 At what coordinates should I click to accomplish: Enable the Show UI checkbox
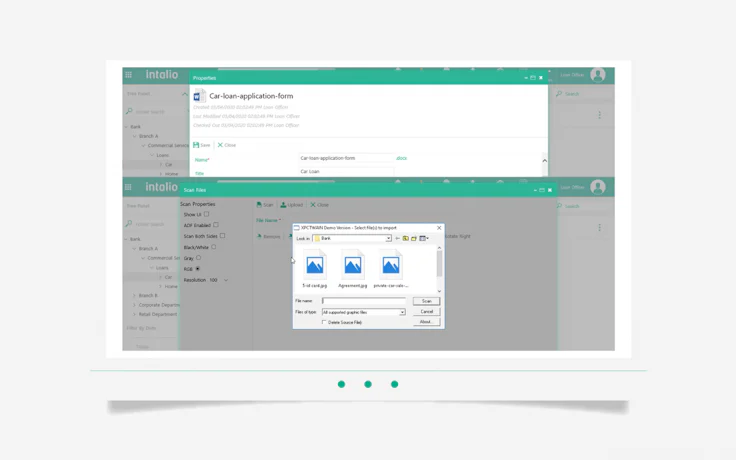pos(206,214)
